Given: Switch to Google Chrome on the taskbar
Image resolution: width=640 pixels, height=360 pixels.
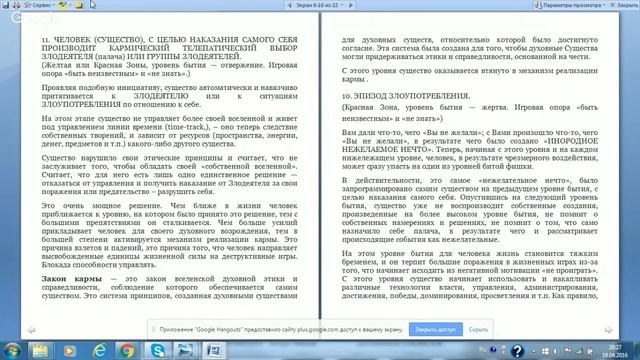Looking at the screenshot, I should pyautogui.click(x=127, y=351).
